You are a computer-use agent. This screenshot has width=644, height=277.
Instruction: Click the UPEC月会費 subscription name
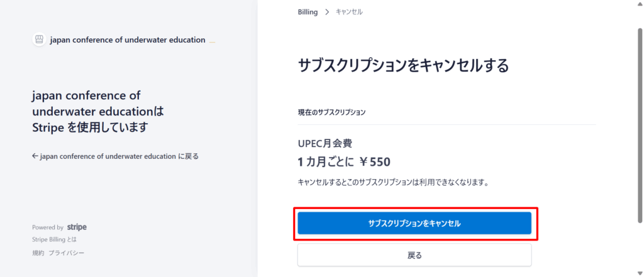(329, 143)
